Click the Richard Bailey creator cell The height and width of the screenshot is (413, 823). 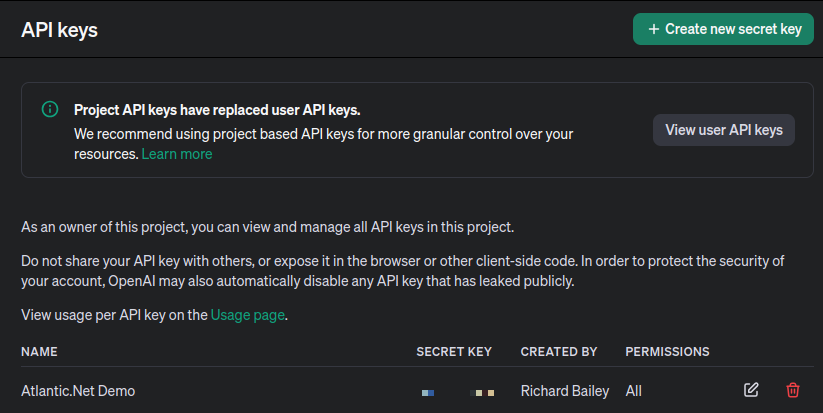tap(564, 391)
